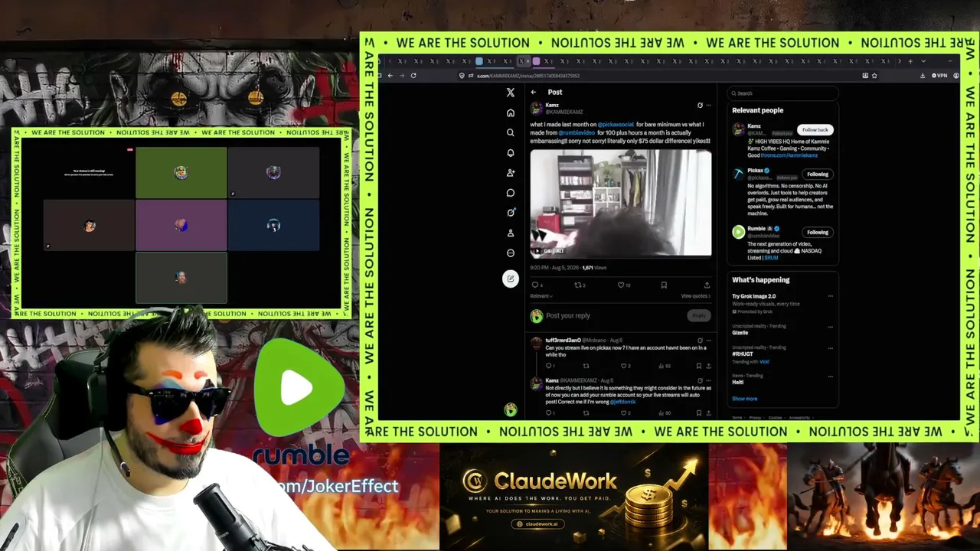
Task: Open the Chat bubble icon in the sidebar
Action: click(511, 193)
